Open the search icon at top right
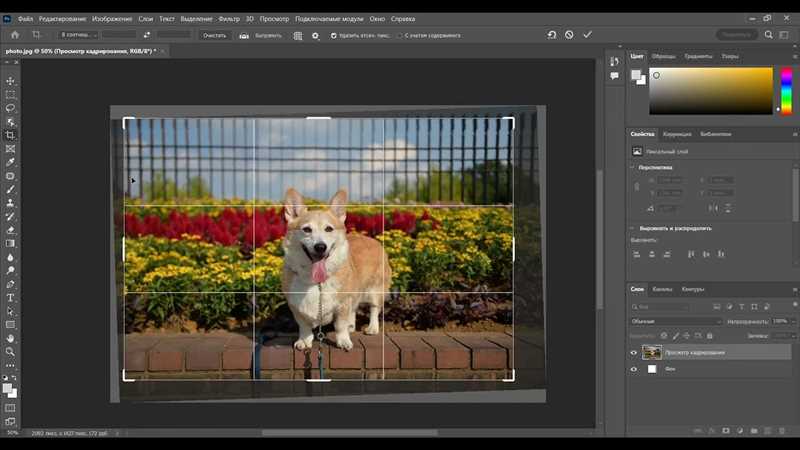 [768, 35]
